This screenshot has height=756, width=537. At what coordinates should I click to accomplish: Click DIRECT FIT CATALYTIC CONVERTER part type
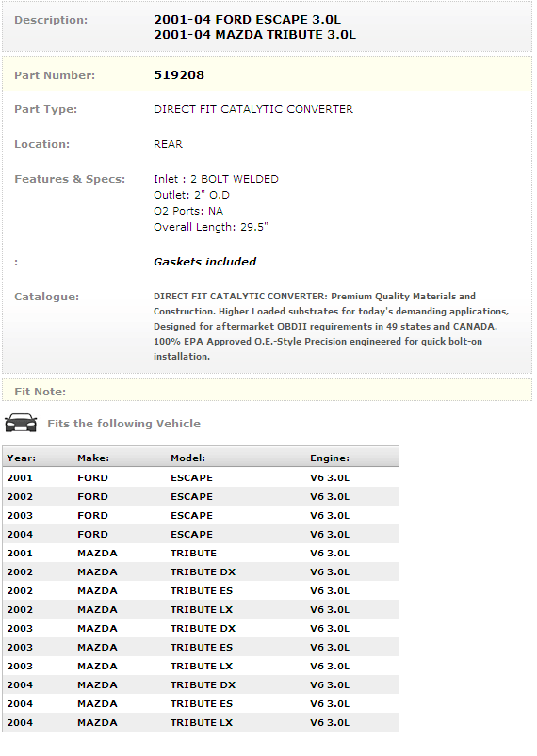pos(253,109)
